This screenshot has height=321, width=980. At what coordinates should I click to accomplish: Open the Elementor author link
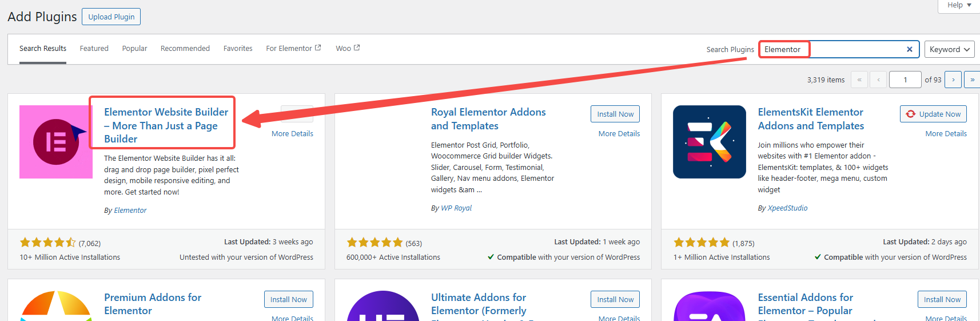(130, 211)
